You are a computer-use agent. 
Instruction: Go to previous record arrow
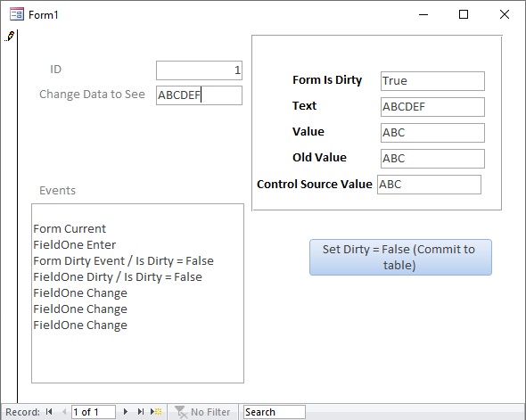click(x=64, y=412)
